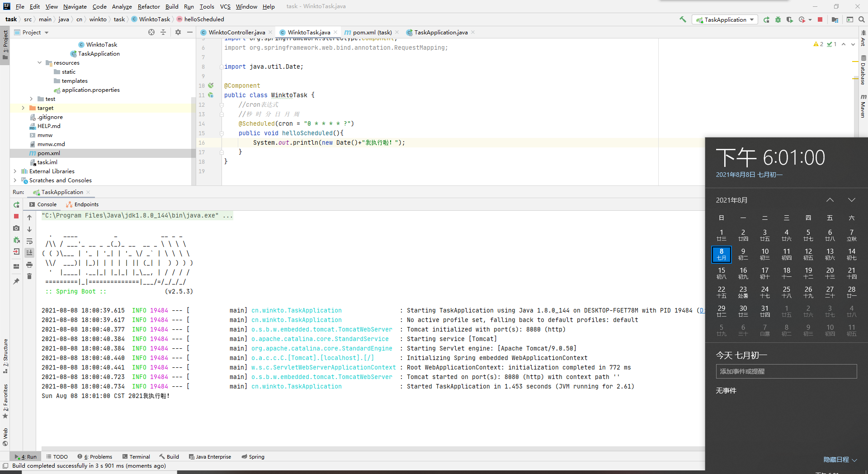Expand the test folder in the project tree

[31, 99]
